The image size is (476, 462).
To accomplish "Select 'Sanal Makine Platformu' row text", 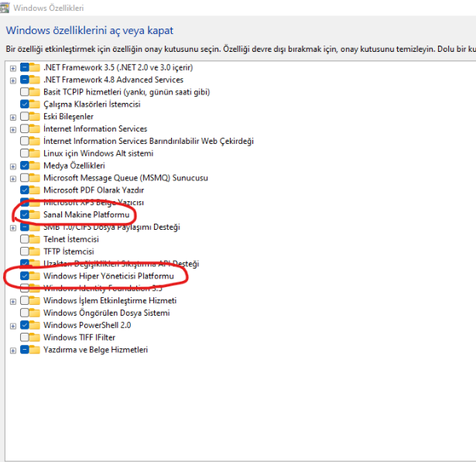I will pyautogui.click(x=86, y=214).
